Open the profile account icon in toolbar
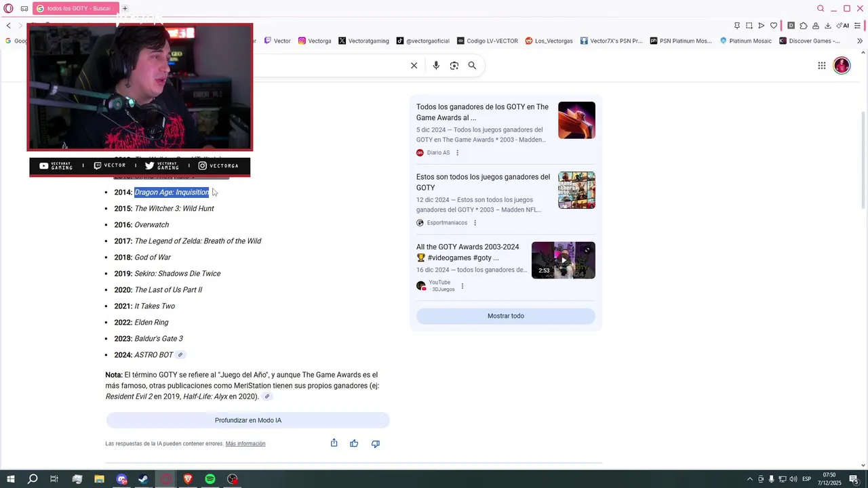This screenshot has width=868, height=488. 816,26
